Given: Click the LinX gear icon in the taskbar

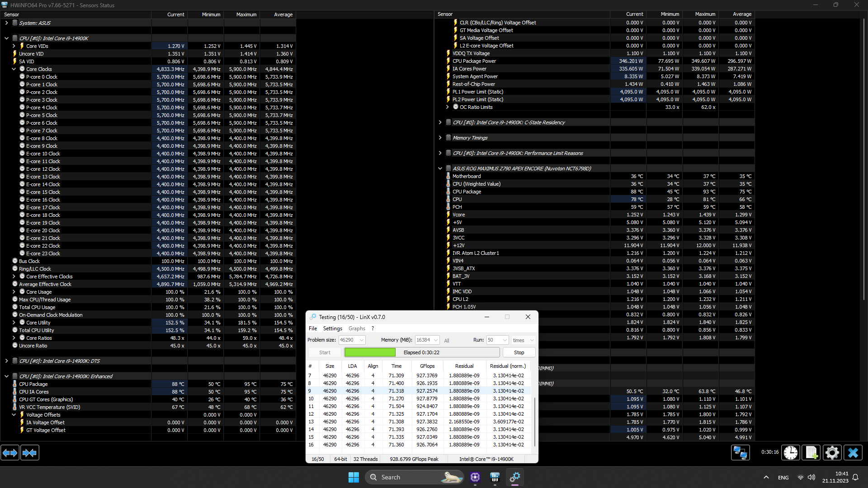Looking at the screenshot, I should pos(515,477).
